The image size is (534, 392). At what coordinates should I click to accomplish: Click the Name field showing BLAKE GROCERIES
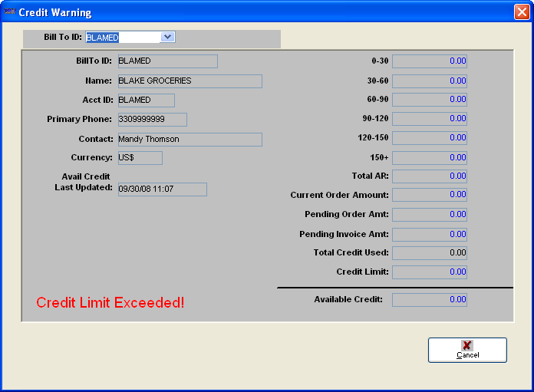point(189,81)
